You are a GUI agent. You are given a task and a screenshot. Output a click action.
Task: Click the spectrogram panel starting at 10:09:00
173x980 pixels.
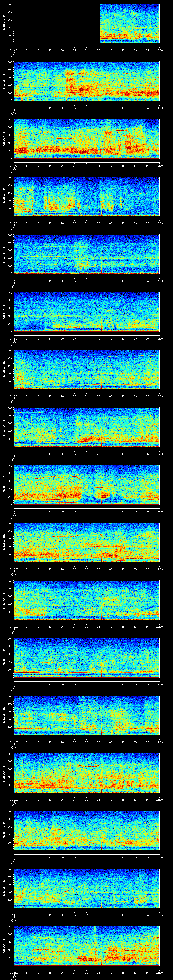click(x=87, y=24)
